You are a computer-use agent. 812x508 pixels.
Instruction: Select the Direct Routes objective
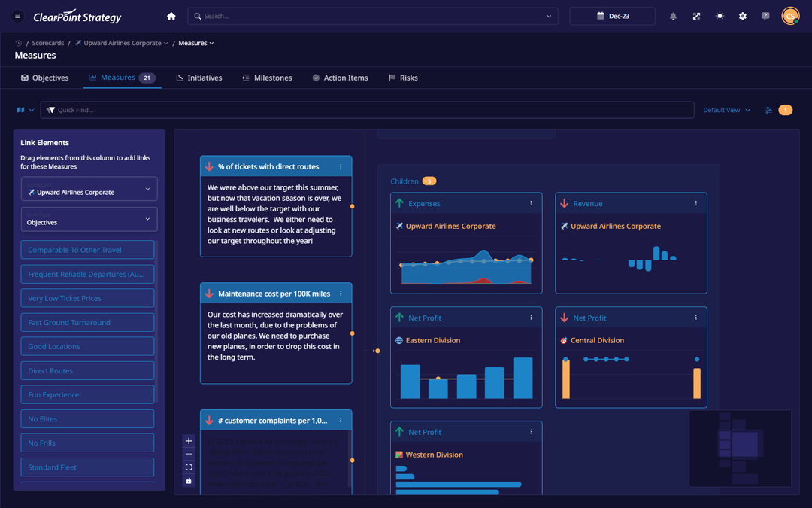[87, 370]
